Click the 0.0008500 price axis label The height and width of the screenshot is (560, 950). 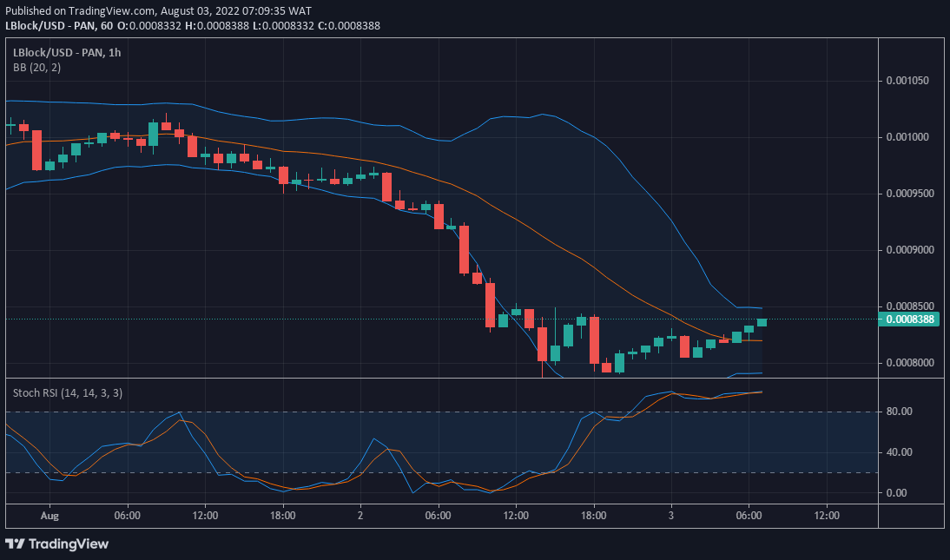(909, 306)
